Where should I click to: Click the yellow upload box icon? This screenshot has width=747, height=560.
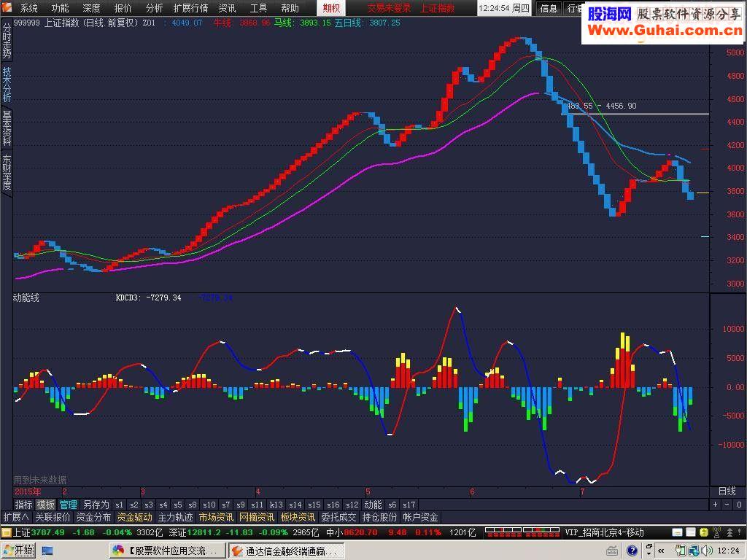(704, 532)
